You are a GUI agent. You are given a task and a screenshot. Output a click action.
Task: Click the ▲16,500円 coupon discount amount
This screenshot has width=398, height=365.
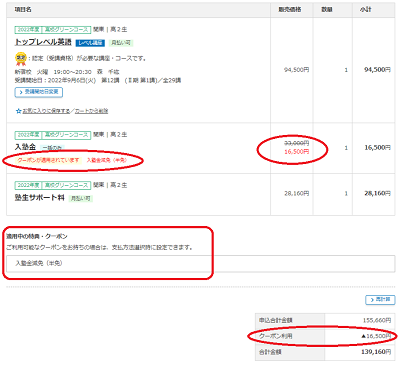(376, 336)
